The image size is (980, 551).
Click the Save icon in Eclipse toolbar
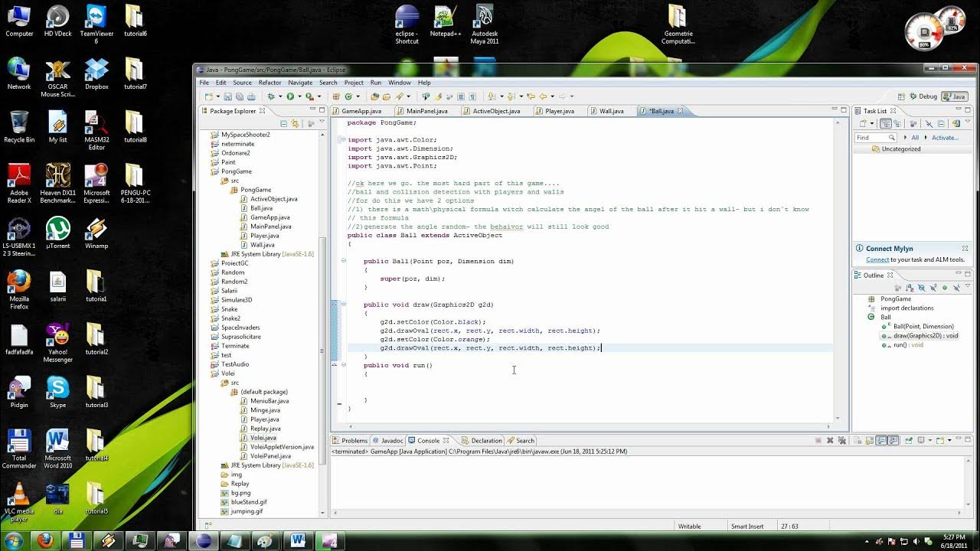pyautogui.click(x=227, y=96)
